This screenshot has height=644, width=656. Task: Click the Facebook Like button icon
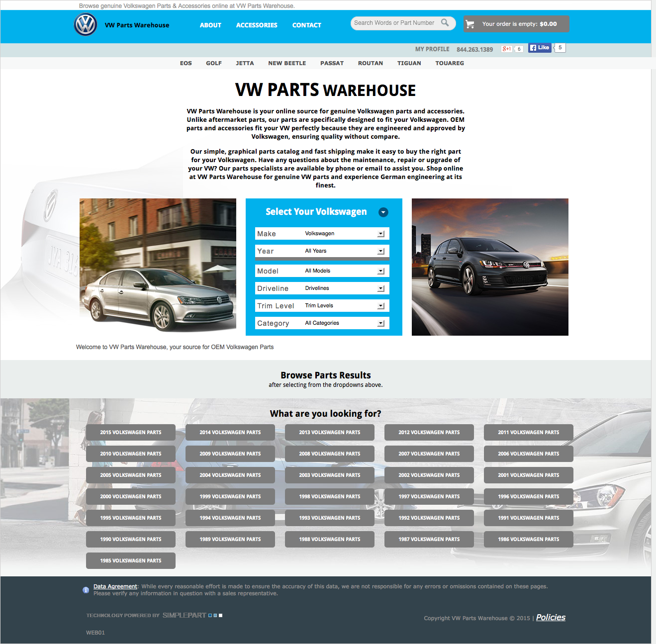(x=540, y=47)
